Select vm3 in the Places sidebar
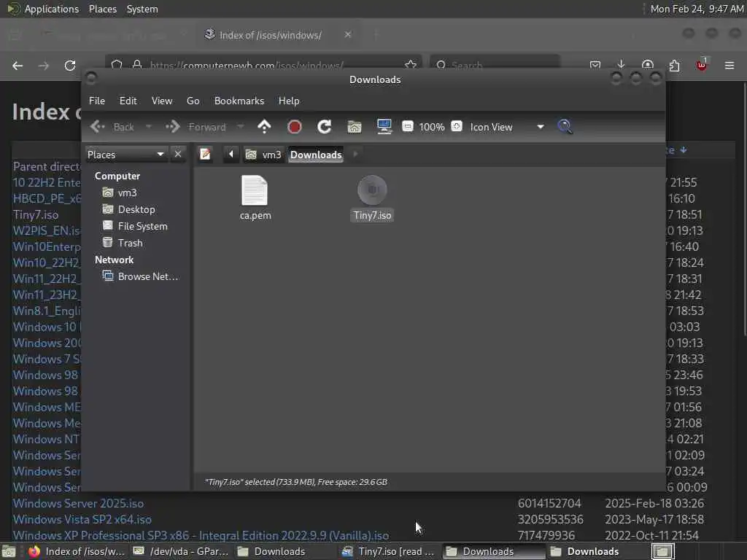 click(120, 192)
